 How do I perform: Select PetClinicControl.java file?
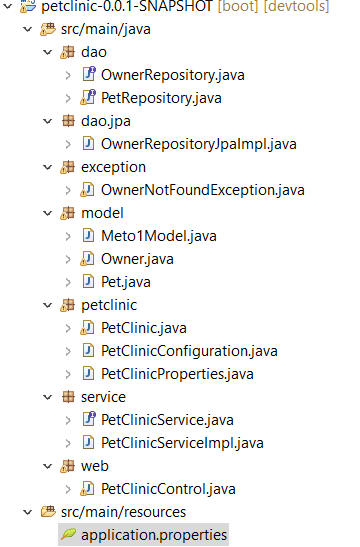tap(168, 489)
